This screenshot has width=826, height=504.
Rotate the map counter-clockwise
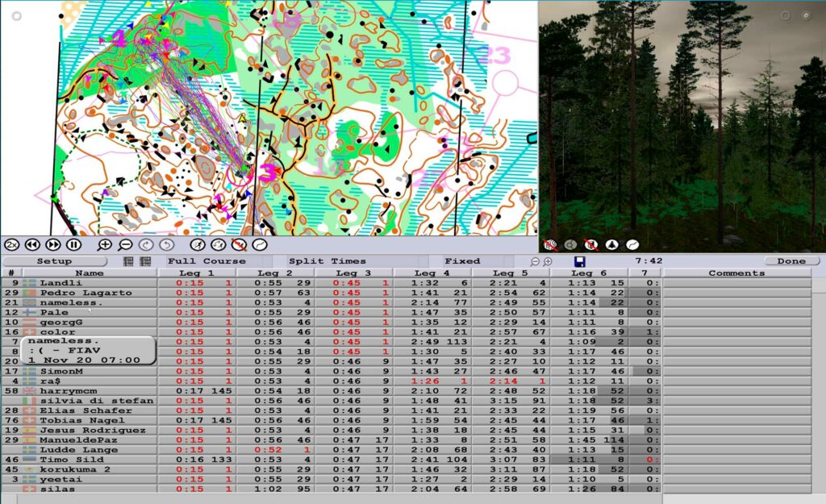tap(166, 245)
